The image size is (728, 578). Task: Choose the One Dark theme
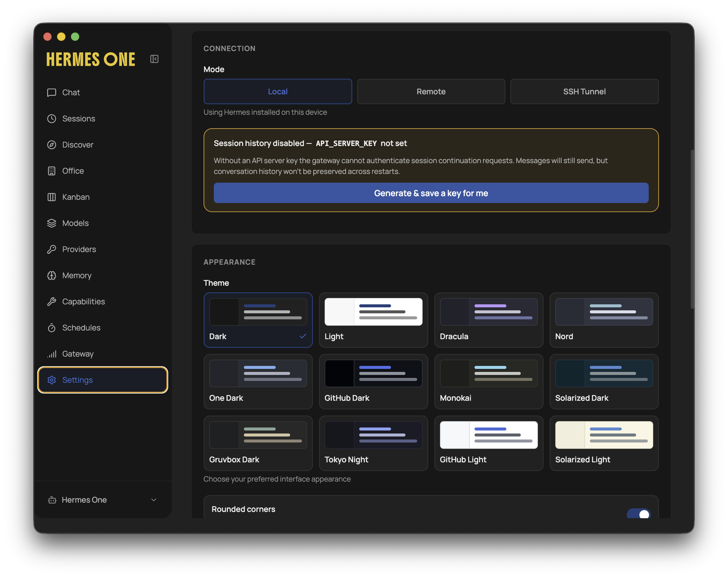point(258,382)
